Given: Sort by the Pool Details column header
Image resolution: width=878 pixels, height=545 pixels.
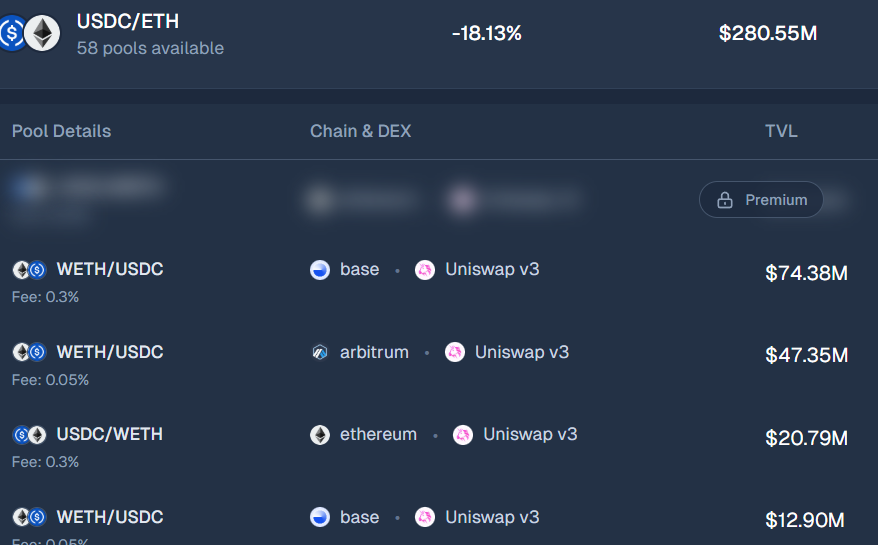Looking at the screenshot, I should pyautogui.click(x=62, y=131).
